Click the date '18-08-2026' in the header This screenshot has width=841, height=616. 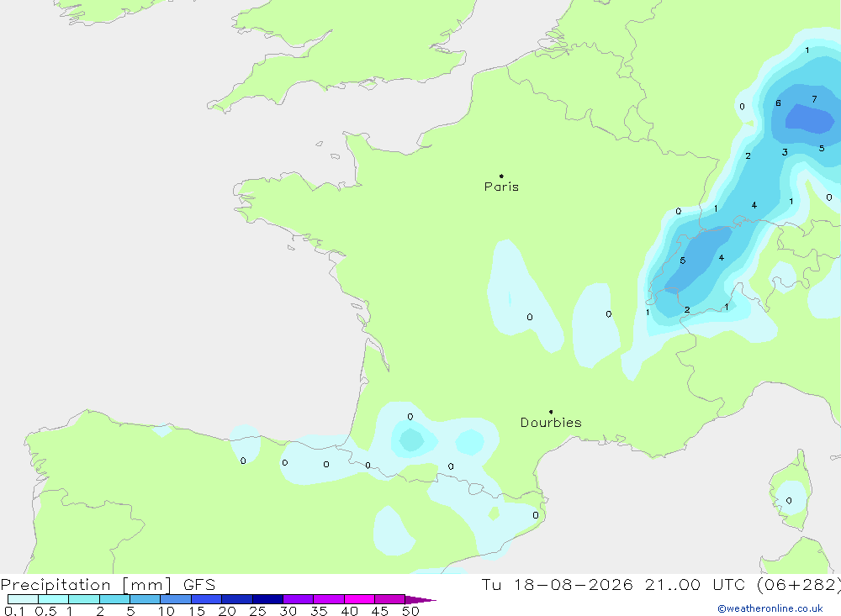[x=573, y=585]
